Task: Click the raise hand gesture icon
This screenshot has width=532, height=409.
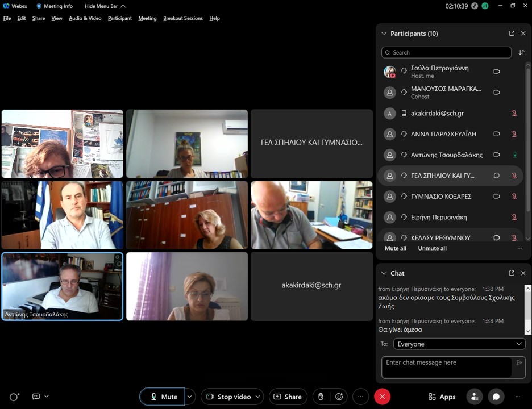Action: coord(321,397)
